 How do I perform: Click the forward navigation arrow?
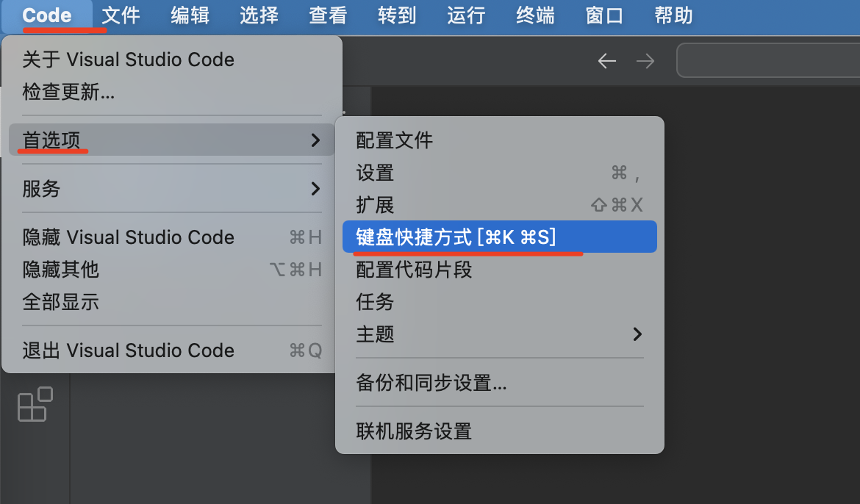[x=645, y=61]
